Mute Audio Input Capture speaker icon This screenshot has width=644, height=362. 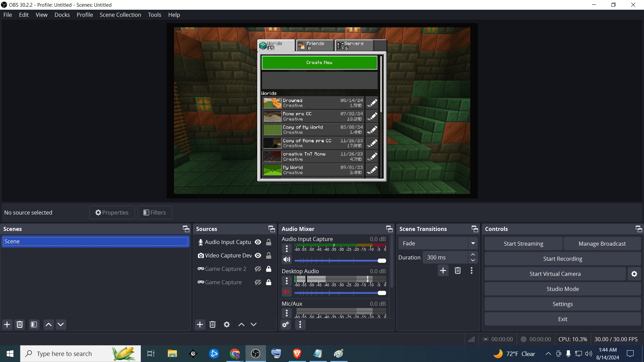point(287,260)
